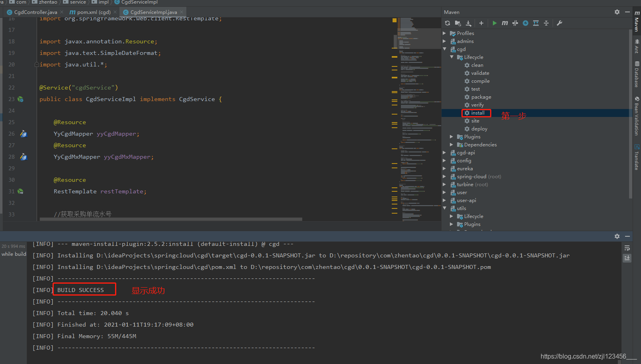This screenshot has height=364, width=641.
Task: Hide the run console panel
Action: click(x=627, y=236)
